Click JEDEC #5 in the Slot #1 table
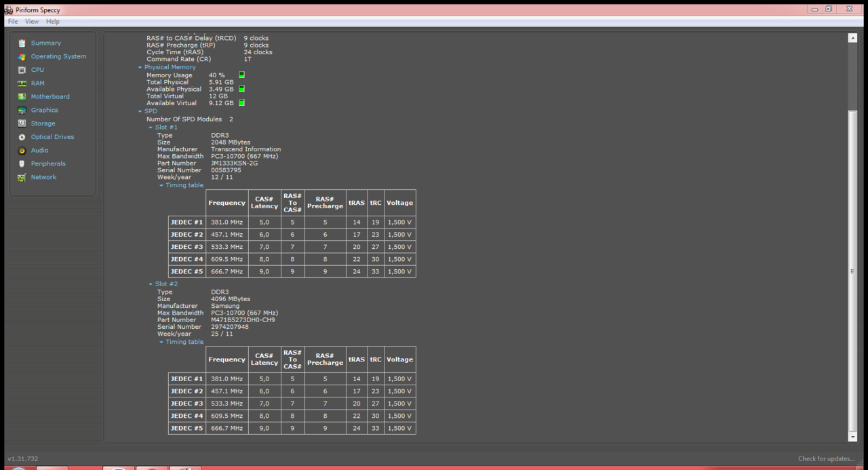868x470 pixels. (186, 271)
